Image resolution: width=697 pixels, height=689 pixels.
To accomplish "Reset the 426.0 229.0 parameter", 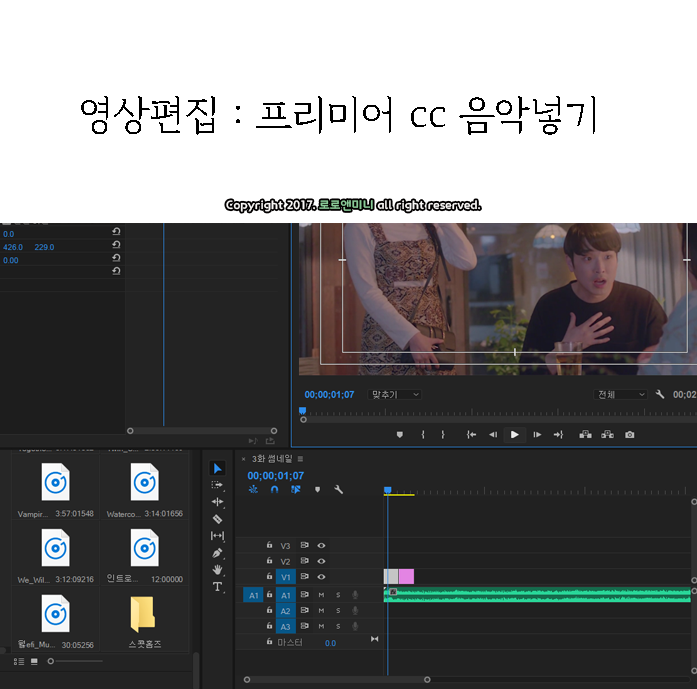I will pyautogui.click(x=116, y=244).
